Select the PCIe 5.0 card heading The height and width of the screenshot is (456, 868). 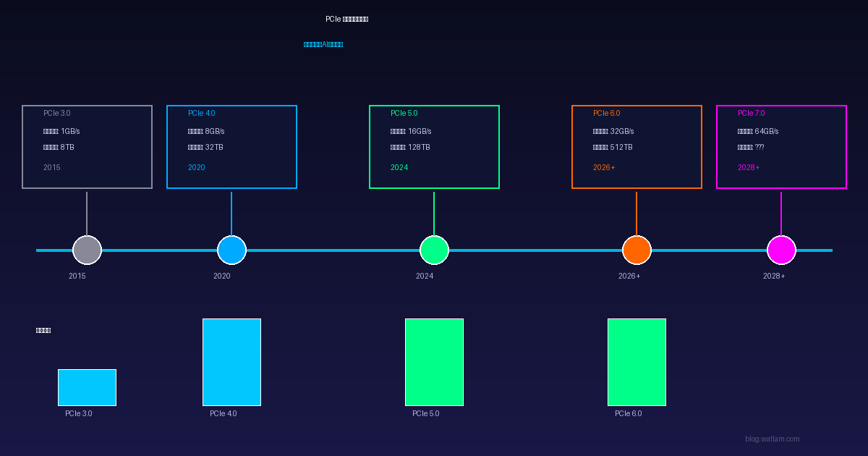coord(404,114)
